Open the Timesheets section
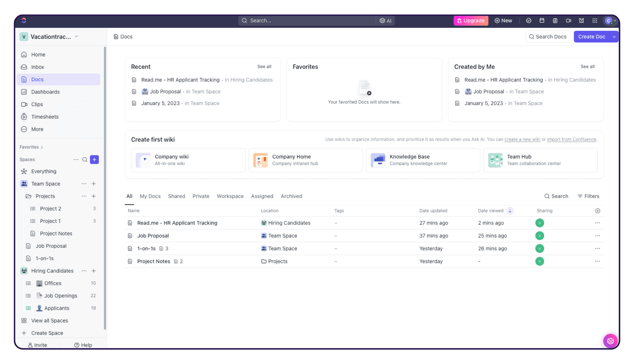 [x=45, y=117]
